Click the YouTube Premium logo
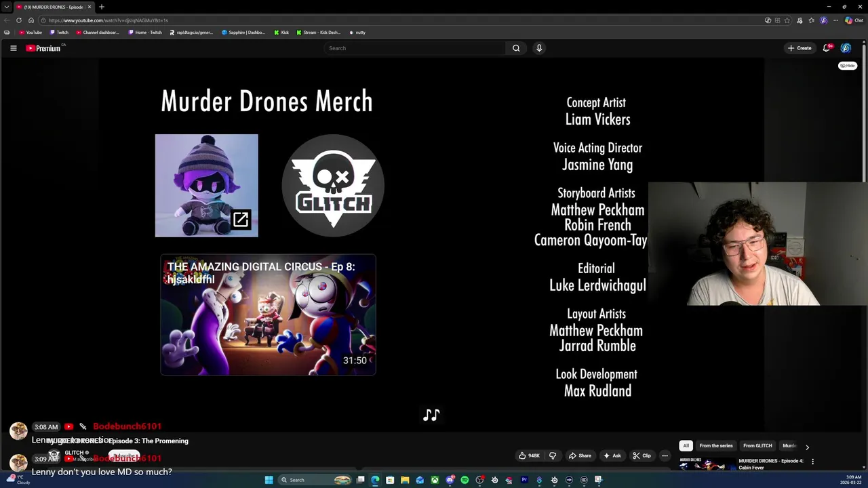The height and width of the screenshot is (488, 868). click(x=44, y=48)
